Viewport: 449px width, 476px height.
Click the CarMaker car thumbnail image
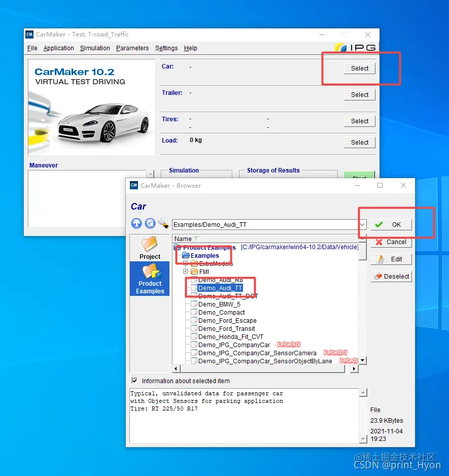click(x=91, y=108)
